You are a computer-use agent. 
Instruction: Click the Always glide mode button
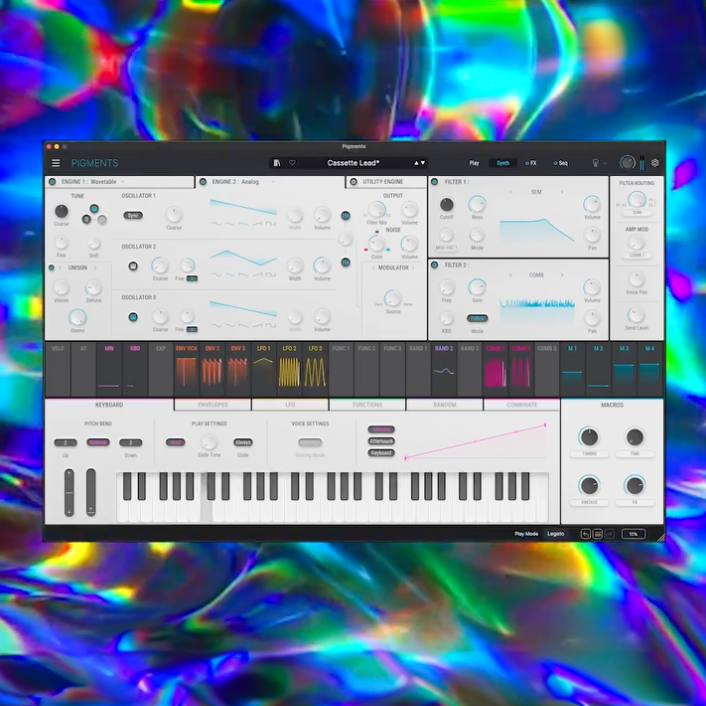click(243, 443)
